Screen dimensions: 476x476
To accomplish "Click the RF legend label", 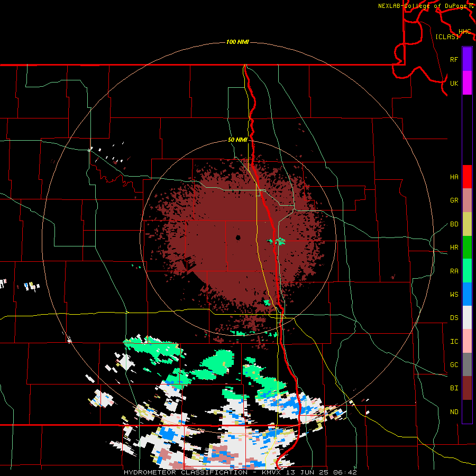I will click(454, 59).
